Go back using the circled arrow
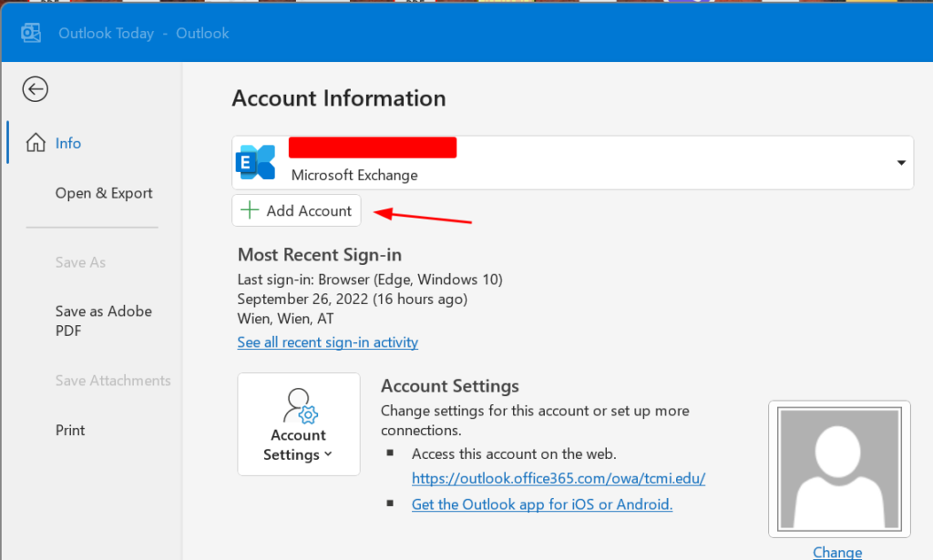The height and width of the screenshot is (560, 933). (x=36, y=89)
